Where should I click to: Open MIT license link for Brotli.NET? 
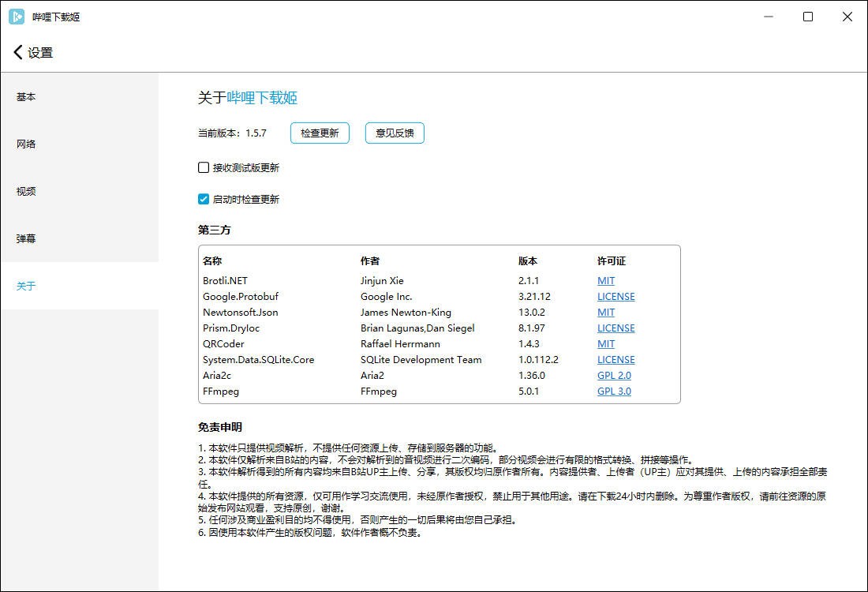click(605, 281)
